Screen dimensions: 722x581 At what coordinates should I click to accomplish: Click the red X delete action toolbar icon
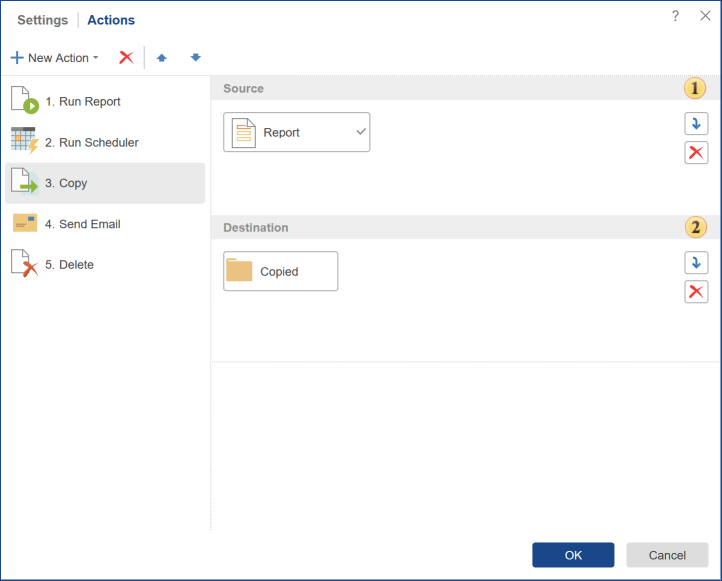tap(126, 57)
